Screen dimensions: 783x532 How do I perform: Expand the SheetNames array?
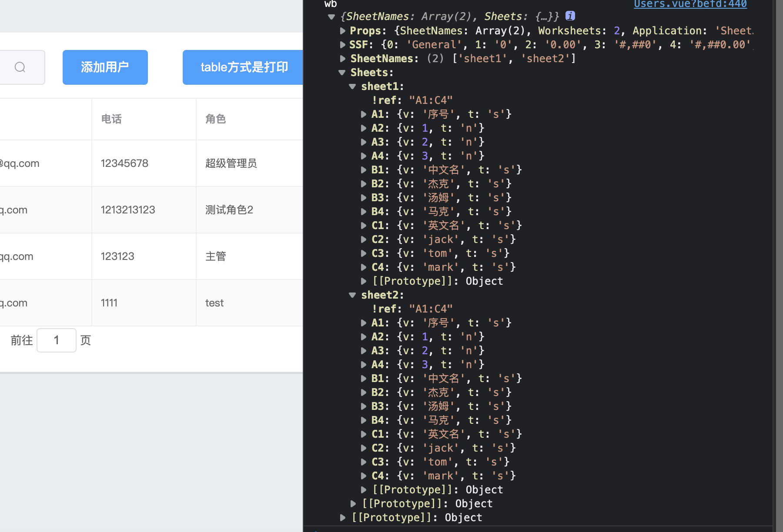pos(343,59)
